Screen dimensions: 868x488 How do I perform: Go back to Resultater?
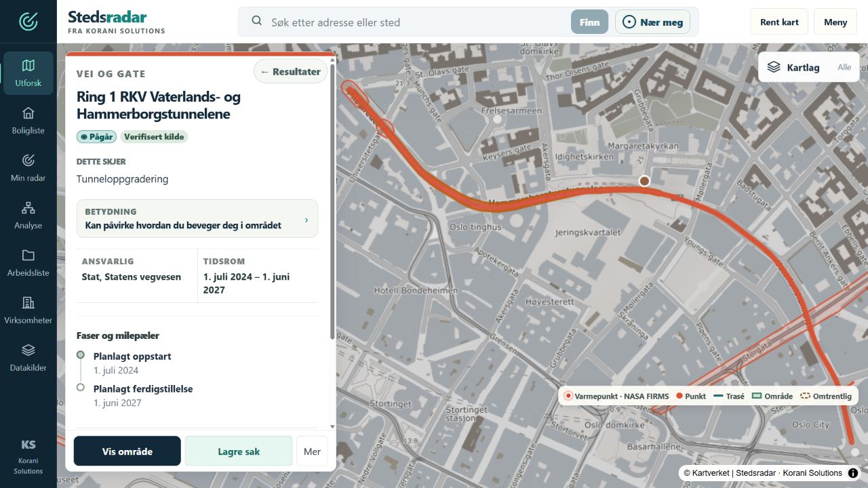pos(291,71)
